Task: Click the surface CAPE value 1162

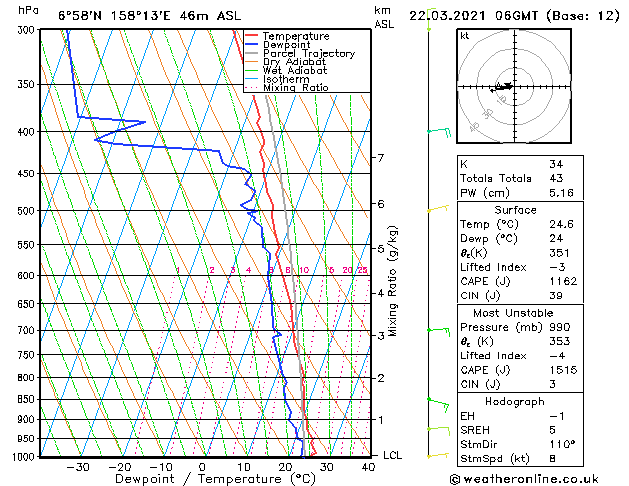Action: (x=563, y=281)
